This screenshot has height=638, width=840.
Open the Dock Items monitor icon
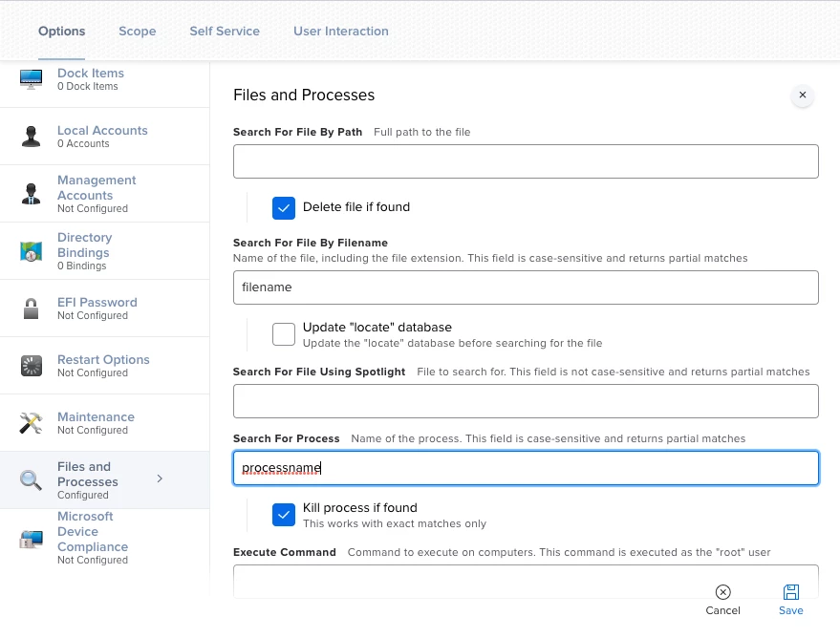click(x=32, y=79)
